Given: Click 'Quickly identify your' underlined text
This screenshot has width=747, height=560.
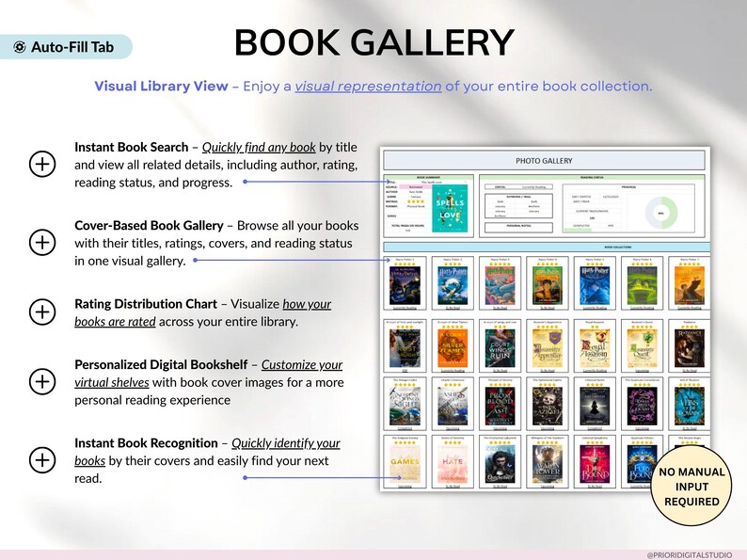Looking at the screenshot, I should (x=286, y=443).
